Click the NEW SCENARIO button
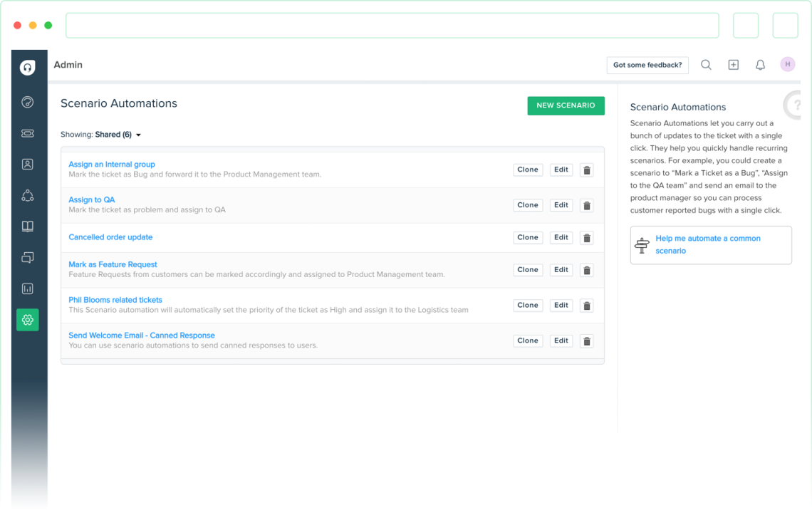 pyautogui.click(x=566, y=105)
